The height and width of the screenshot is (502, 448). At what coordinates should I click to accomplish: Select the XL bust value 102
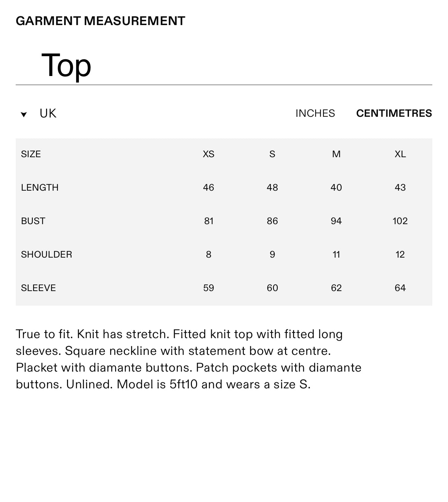(400, 221)
